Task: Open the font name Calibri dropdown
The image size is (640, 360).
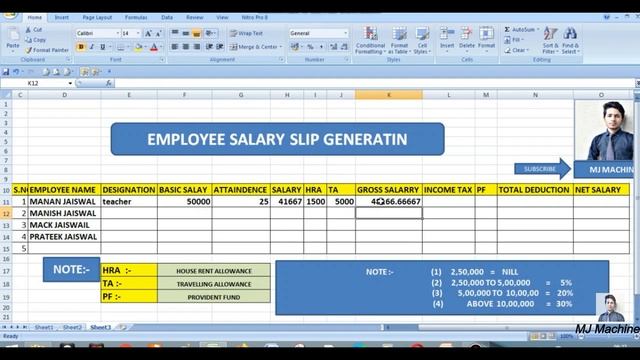Action: 118,33
